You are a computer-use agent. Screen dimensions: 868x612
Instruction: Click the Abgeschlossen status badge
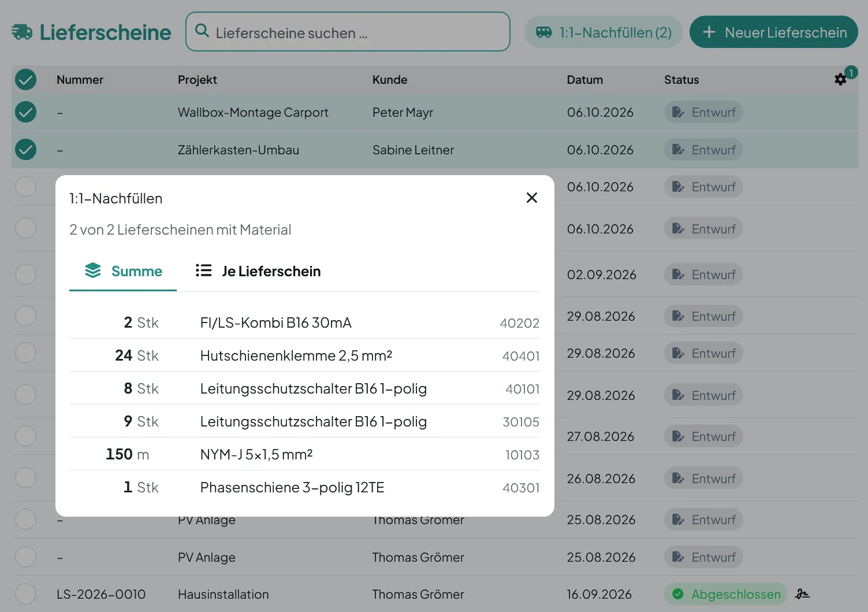point(726,594)
